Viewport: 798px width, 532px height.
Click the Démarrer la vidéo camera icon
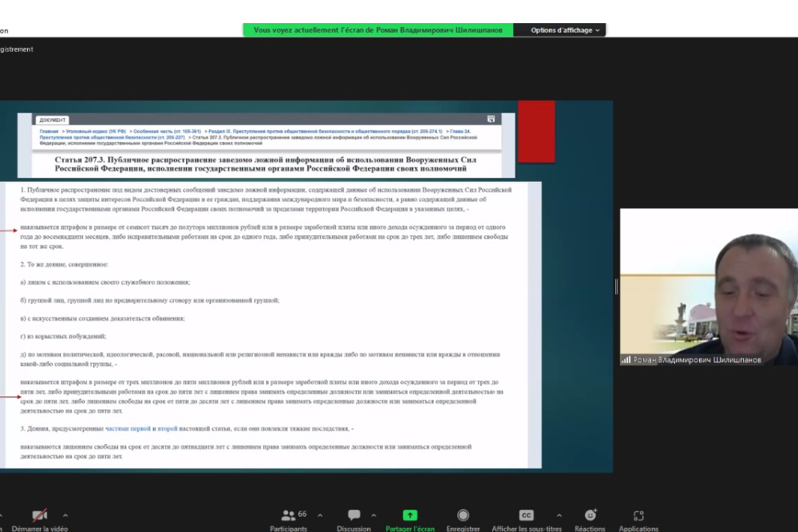pyautogui.click(x=38, y=515)
